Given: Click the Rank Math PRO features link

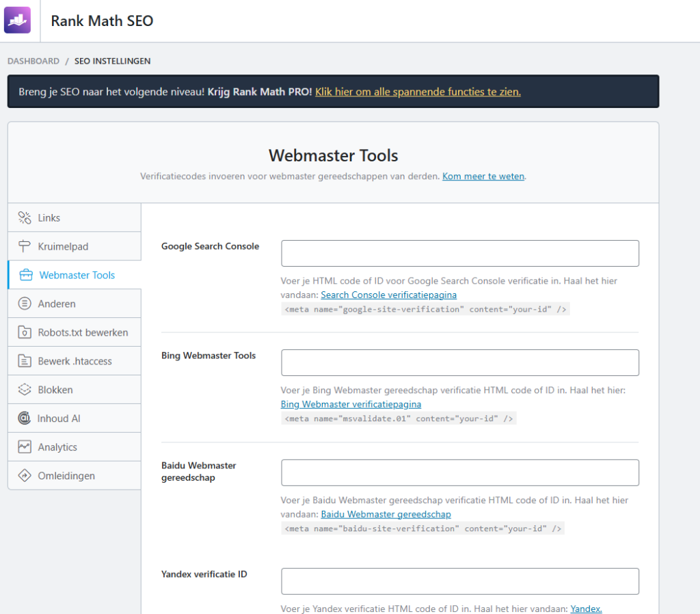Looking at the screenshot, I should (418, 92).
